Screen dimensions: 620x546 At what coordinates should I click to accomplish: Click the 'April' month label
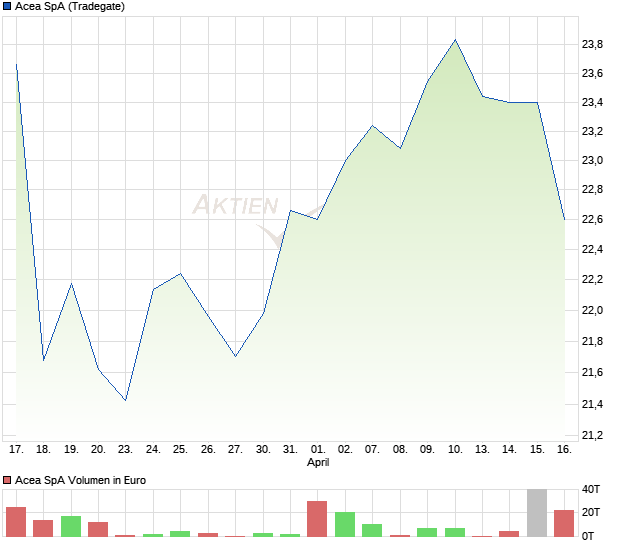[318, 462]
